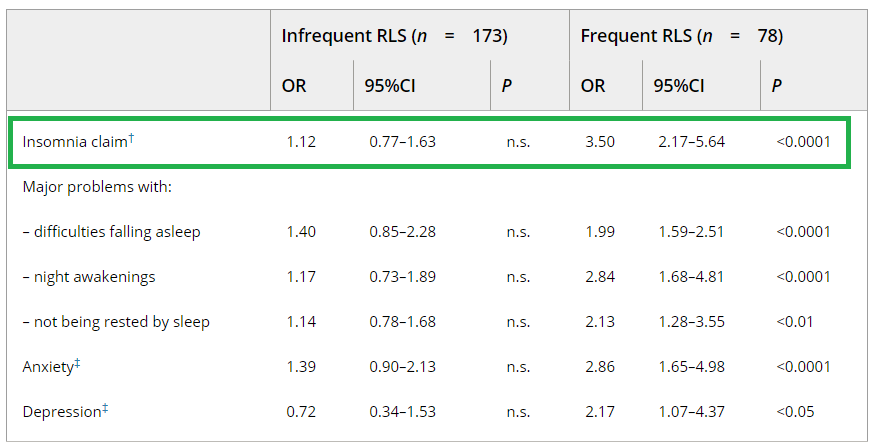Select the <0.05 P value for Depression
Viewport: 873px width, 446px height.
pos(795,412)
